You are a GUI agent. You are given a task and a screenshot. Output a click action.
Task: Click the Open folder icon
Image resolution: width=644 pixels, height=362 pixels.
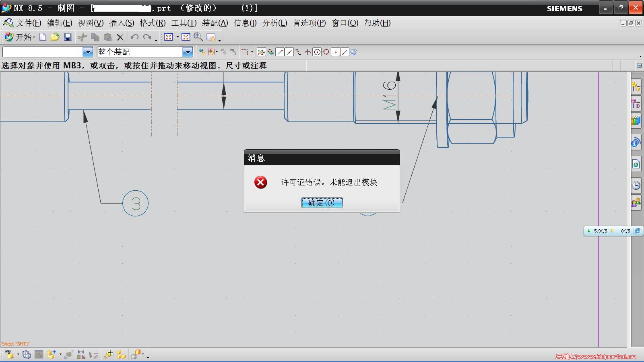point(55,37)
